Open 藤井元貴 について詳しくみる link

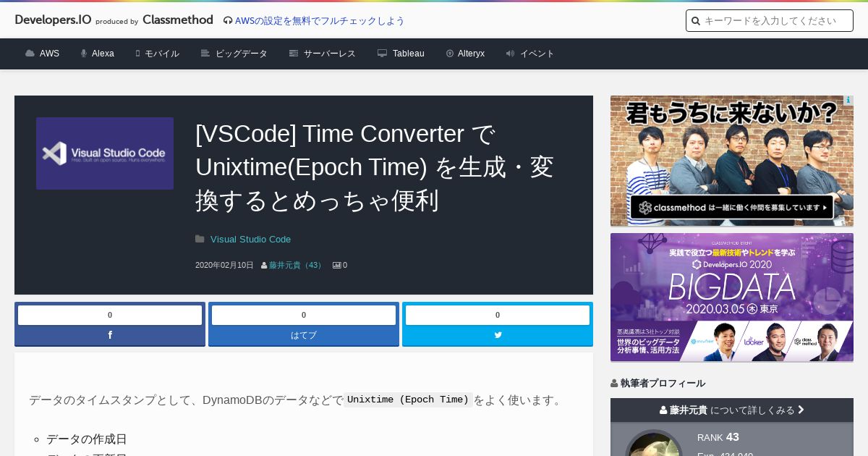click(x=732, y=410)
